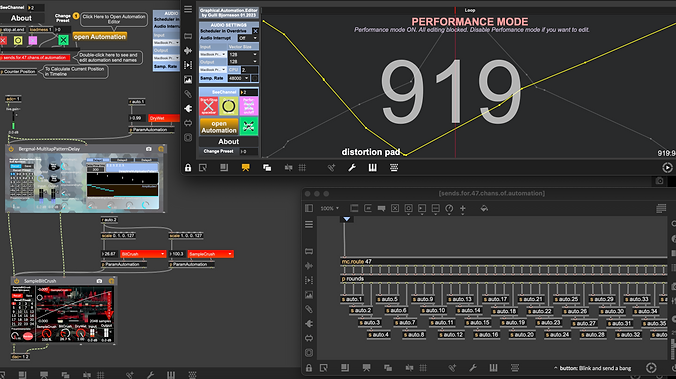Open the objects browser in the editor window sidebar

point(188,36)
